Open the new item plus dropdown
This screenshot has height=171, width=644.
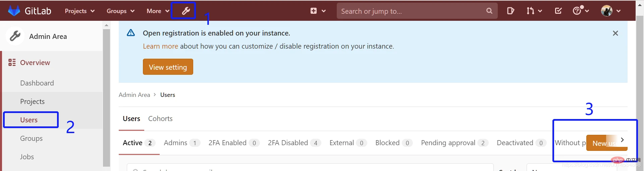coord(318,11)
